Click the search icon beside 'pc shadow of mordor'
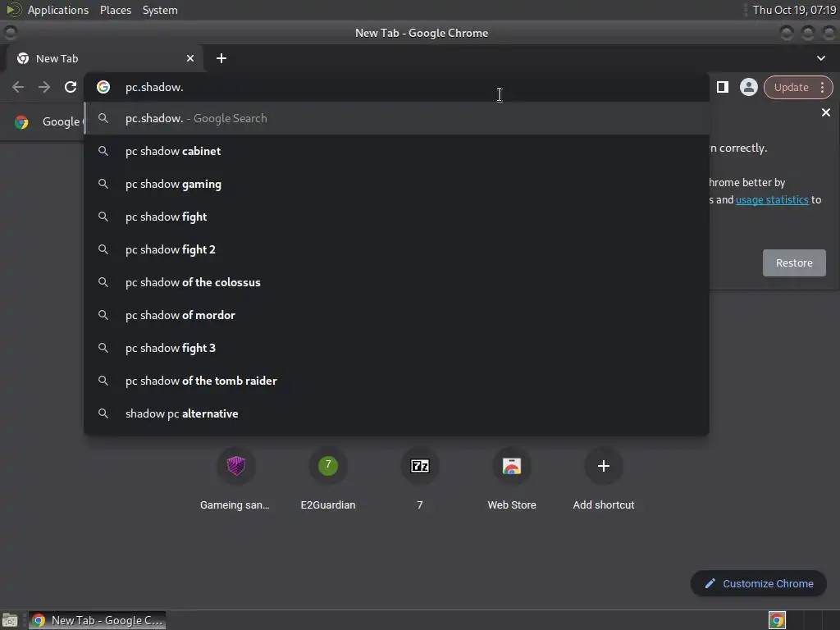Viewport: 840px width, 630px height. [103, 315]
